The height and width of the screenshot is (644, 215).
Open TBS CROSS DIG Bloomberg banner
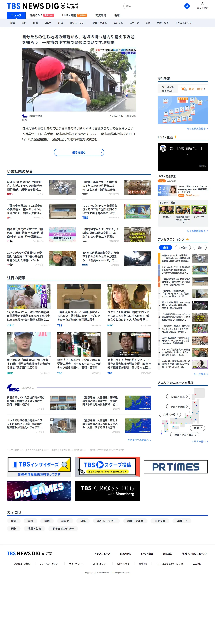click(107, 491)
